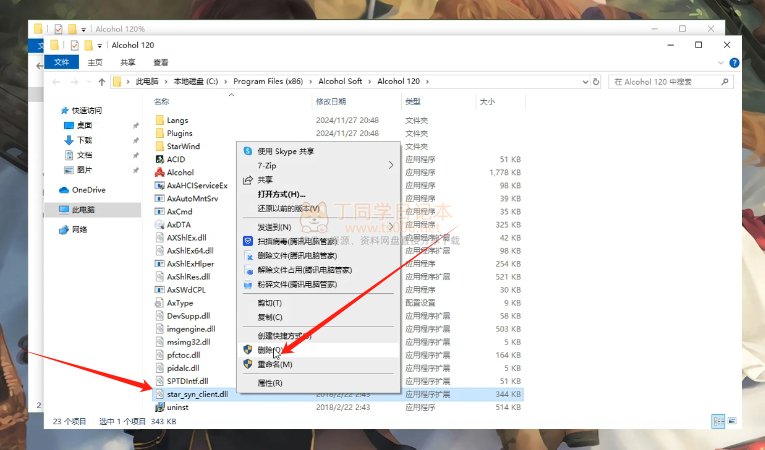
Task: Open the 文件 ribbon tab
Action: (x=61, y=62)
